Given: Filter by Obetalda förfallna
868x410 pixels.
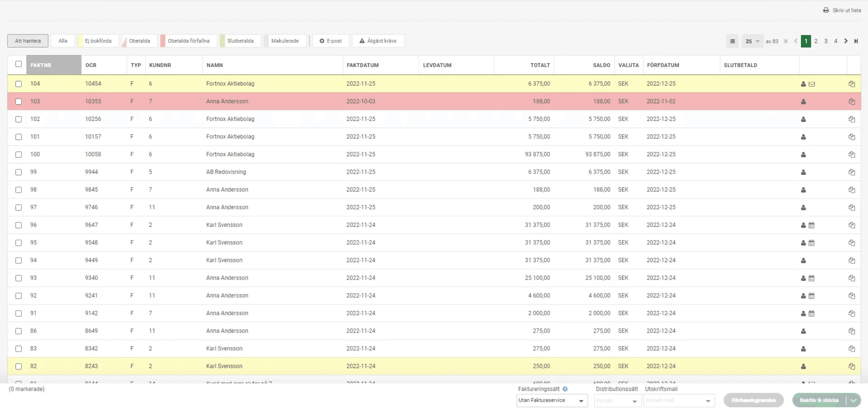Looking at the screenshot, I should [188, 41].
